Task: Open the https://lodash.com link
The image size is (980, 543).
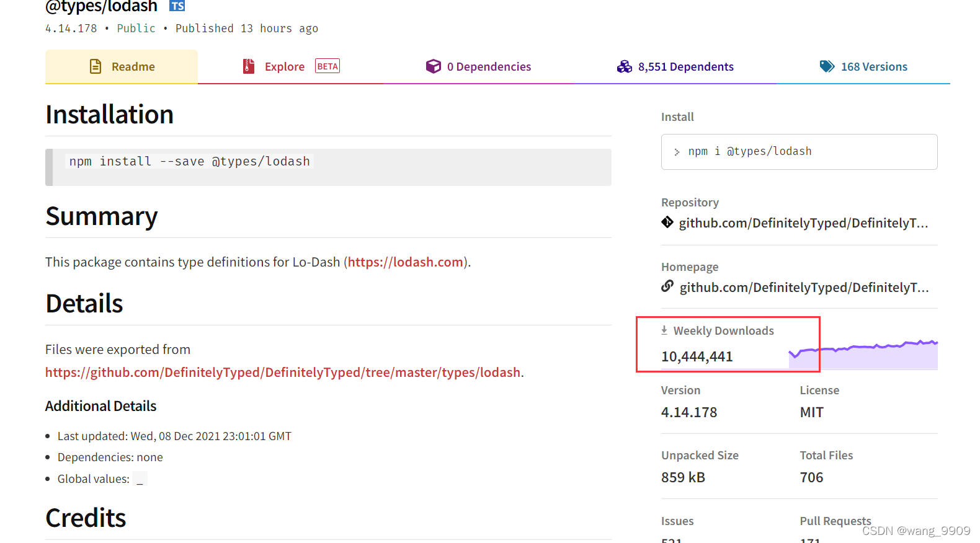Action: (406, 262)
